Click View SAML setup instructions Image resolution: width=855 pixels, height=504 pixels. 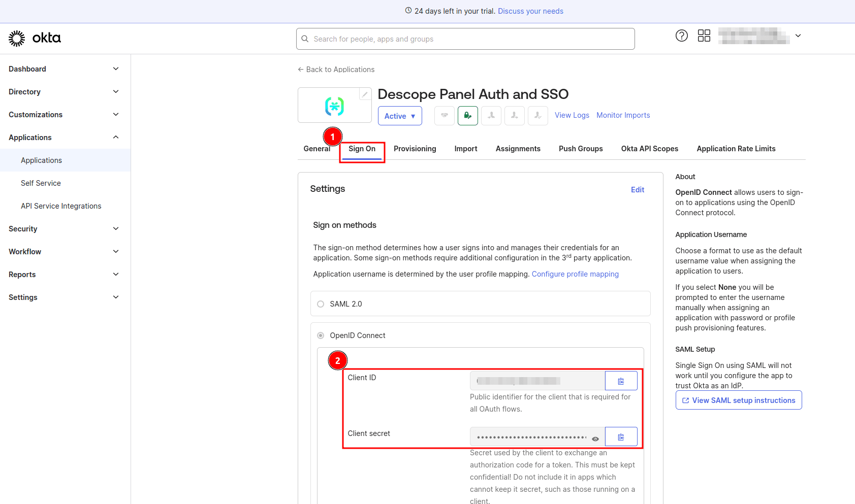point(738,400)
